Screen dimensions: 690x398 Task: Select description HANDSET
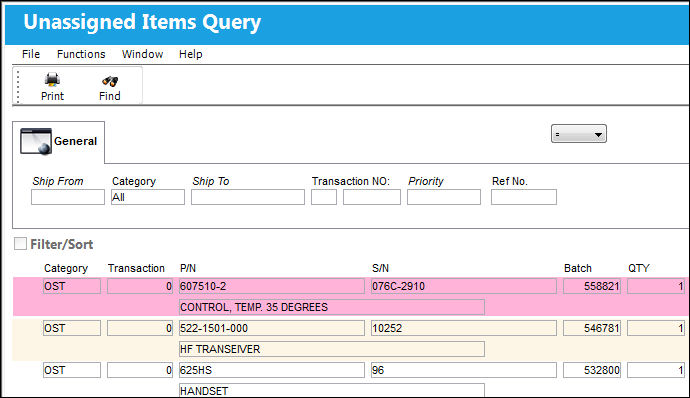click(332, 391)
